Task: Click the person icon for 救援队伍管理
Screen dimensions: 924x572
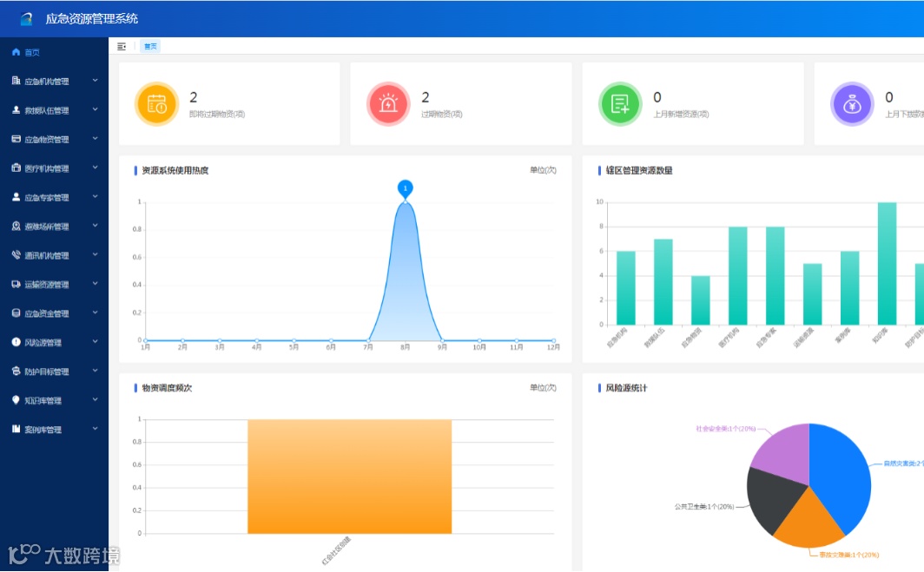Action: click(x=16, y=110)
